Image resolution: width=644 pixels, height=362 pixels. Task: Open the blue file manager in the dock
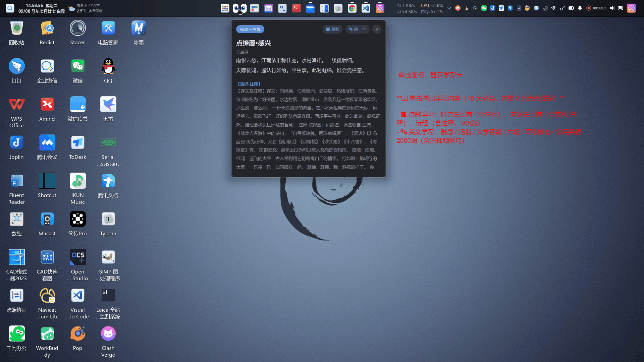[310, 8]
